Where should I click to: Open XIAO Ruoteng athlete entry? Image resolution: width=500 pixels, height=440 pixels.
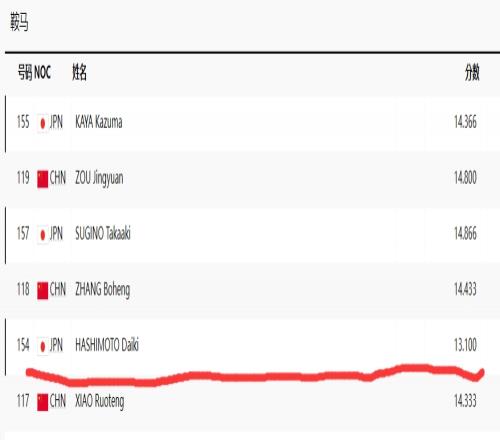pyautogui.click(x=99, y=401)
